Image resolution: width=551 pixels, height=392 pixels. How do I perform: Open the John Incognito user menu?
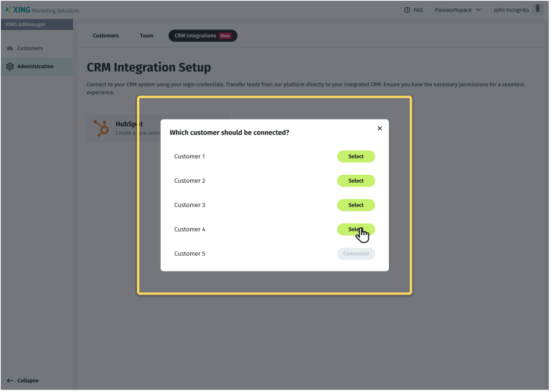pos(511,10)
